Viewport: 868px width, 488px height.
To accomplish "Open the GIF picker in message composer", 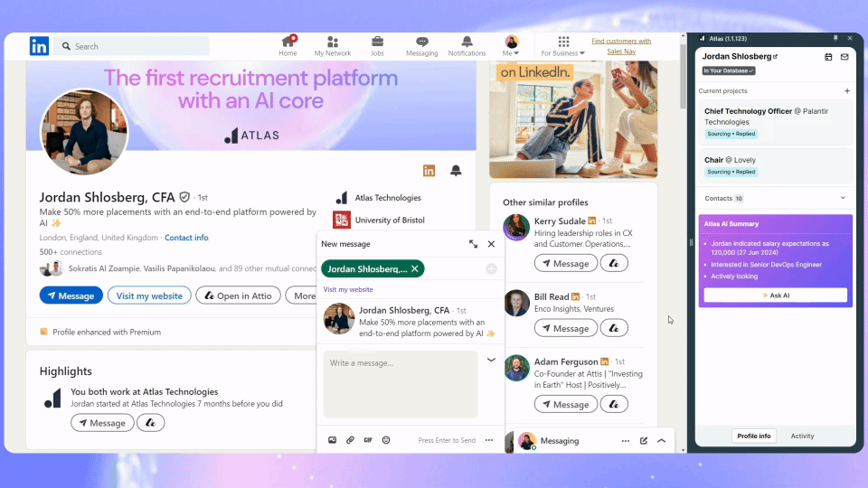I will [x=368, y=440].
